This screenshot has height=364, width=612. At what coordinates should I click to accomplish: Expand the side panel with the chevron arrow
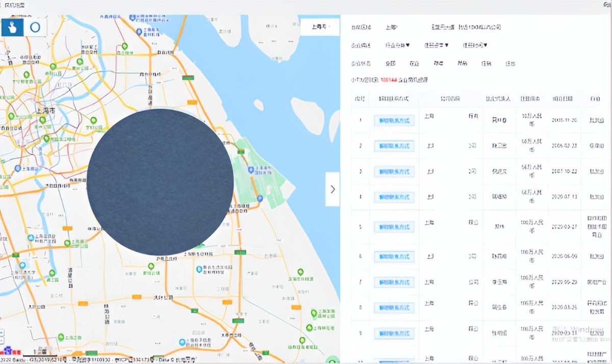click(x=333, y=189)
